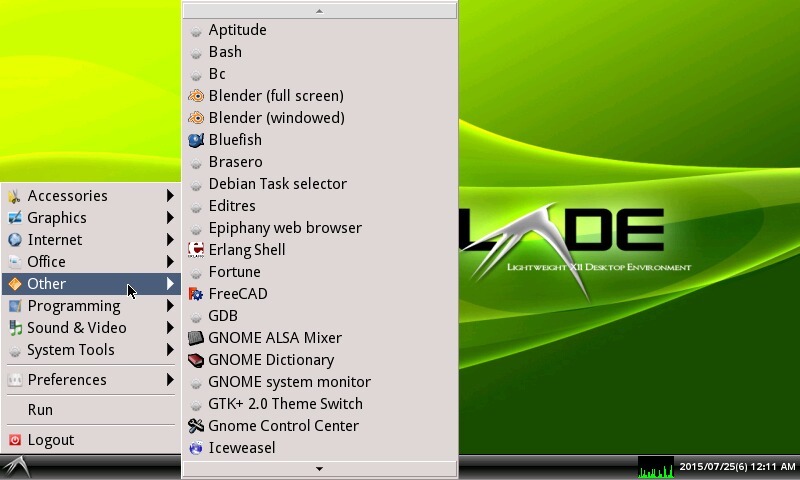Viewport: 800px width, 480px height.
Task: Choose Logout from the start menu
Action: pyautogui.click(x=91, y=440)
